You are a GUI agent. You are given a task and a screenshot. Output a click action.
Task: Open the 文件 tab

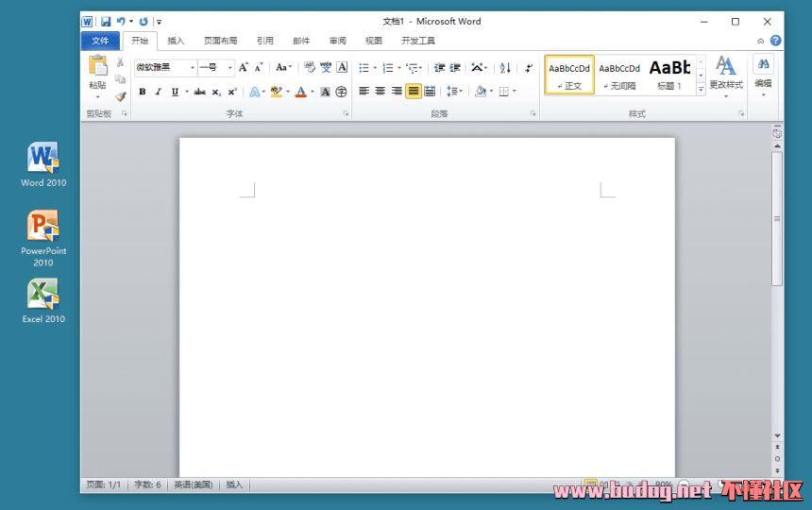100,41
